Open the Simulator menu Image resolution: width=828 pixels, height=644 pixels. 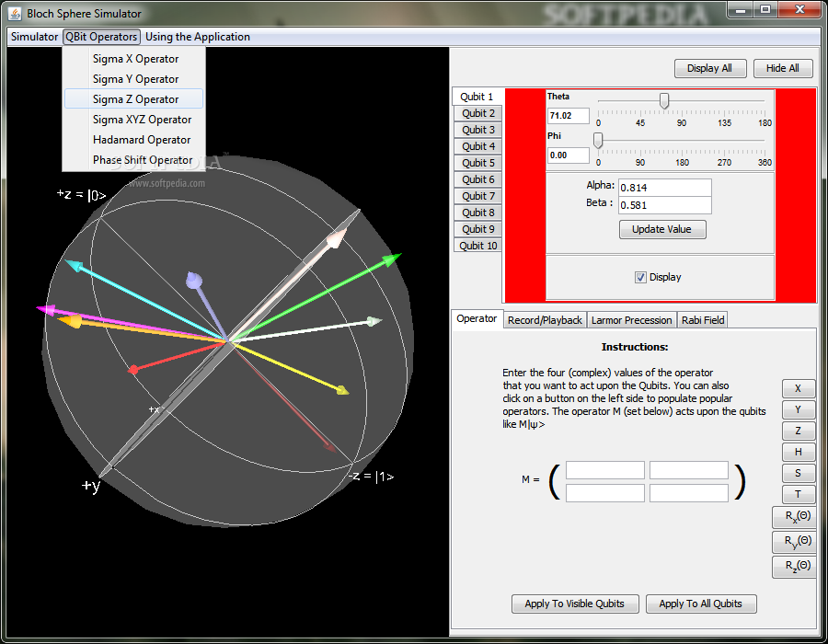click(x=34, y=37)
